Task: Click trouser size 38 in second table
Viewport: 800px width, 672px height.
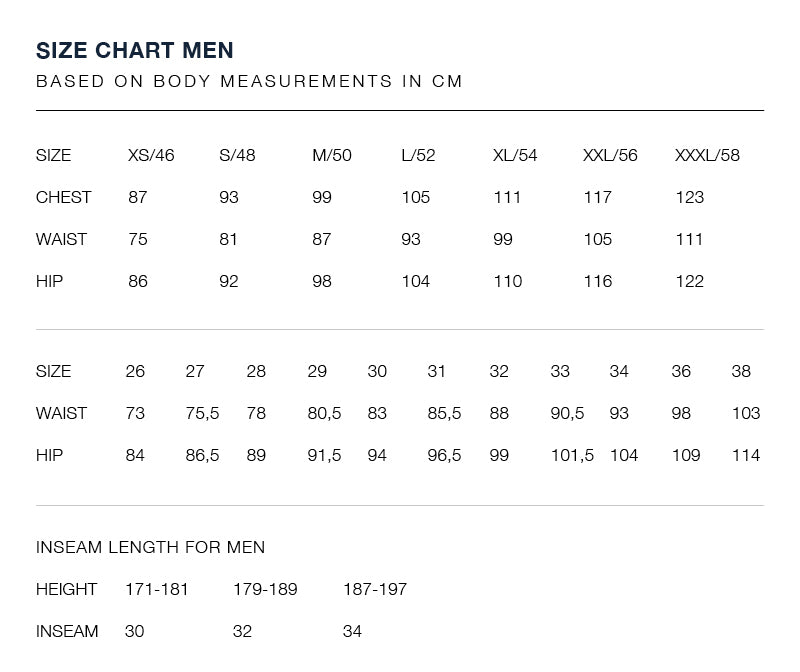Action: click(x=741, y=371)
